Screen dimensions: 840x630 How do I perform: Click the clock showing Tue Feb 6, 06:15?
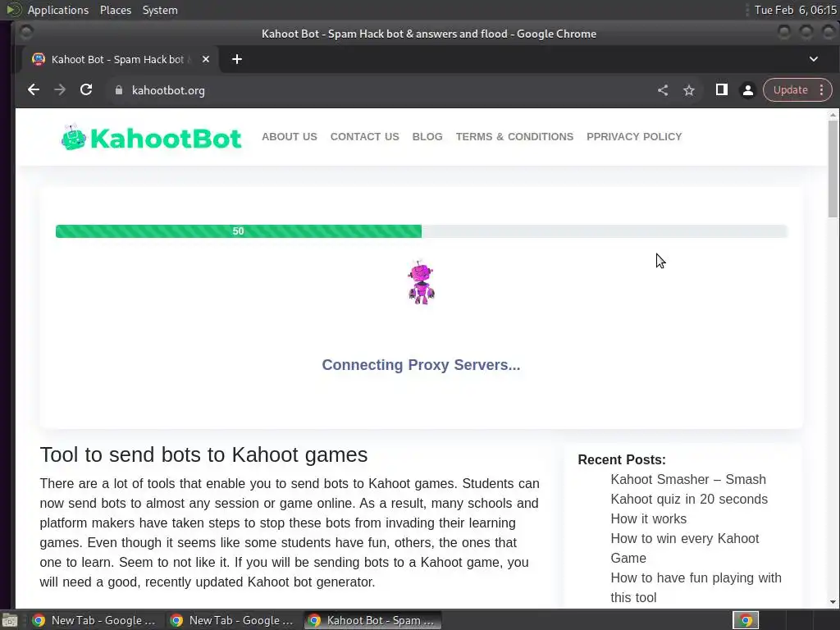tap(795, 10)
